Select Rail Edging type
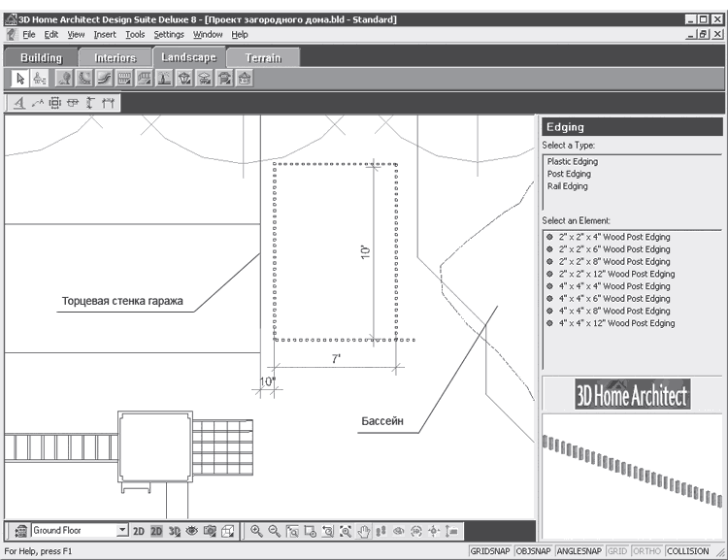This screenshot has width=728, height=560. 568,186
